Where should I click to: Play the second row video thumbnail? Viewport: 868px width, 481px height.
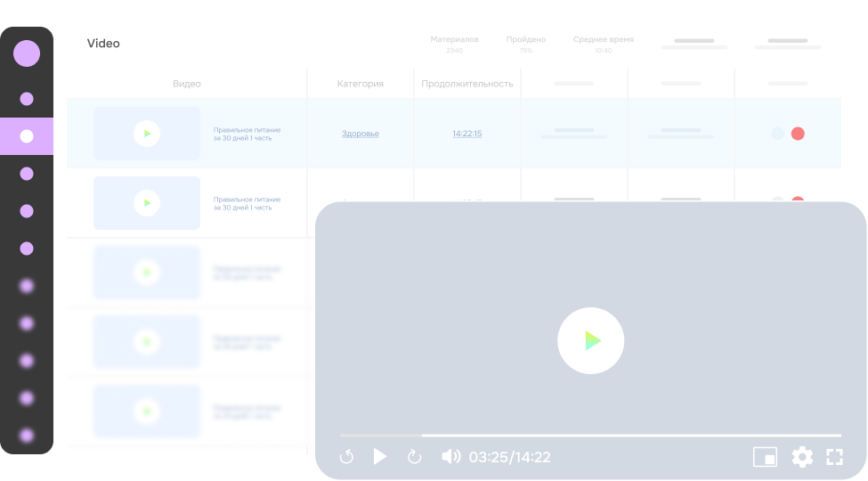coord(147,203)
